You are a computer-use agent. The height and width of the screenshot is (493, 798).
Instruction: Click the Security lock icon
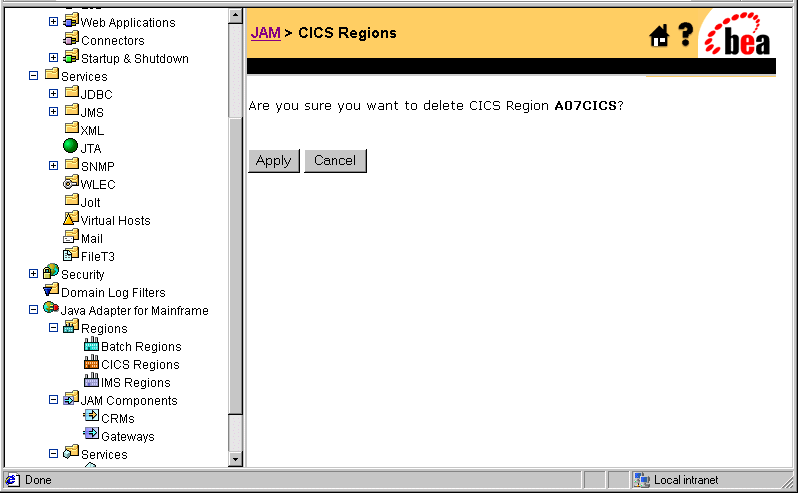click(51, 271)
